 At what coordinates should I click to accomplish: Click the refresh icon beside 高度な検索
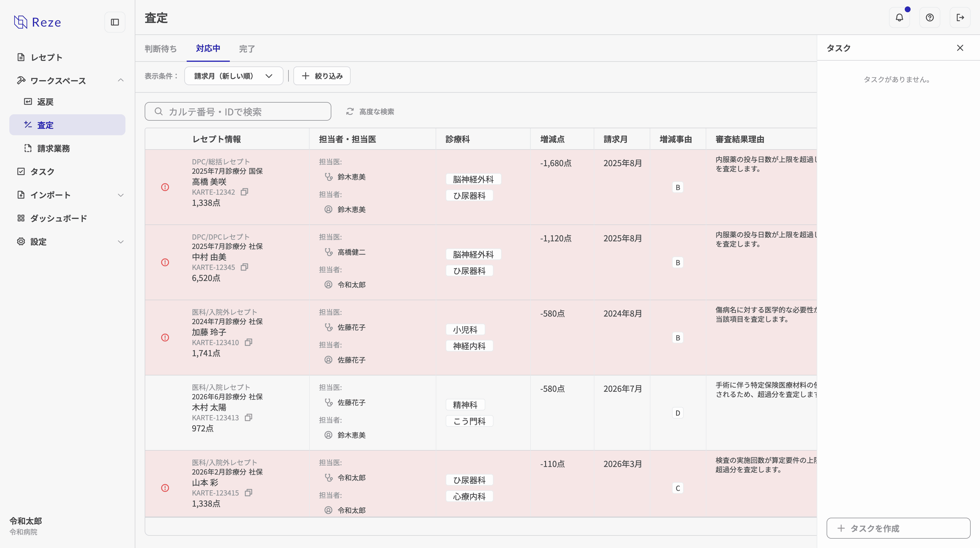click(x=350, y=111)
